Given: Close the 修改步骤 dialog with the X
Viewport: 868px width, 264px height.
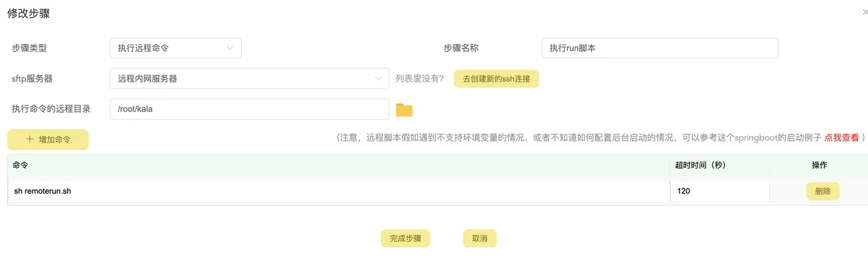Looking at the screenshot, I should [865, 12].
